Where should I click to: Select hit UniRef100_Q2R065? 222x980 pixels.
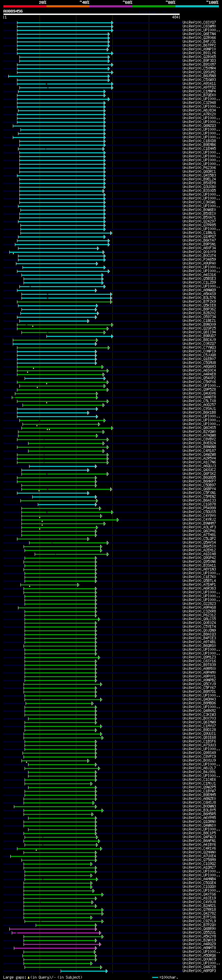199,57
